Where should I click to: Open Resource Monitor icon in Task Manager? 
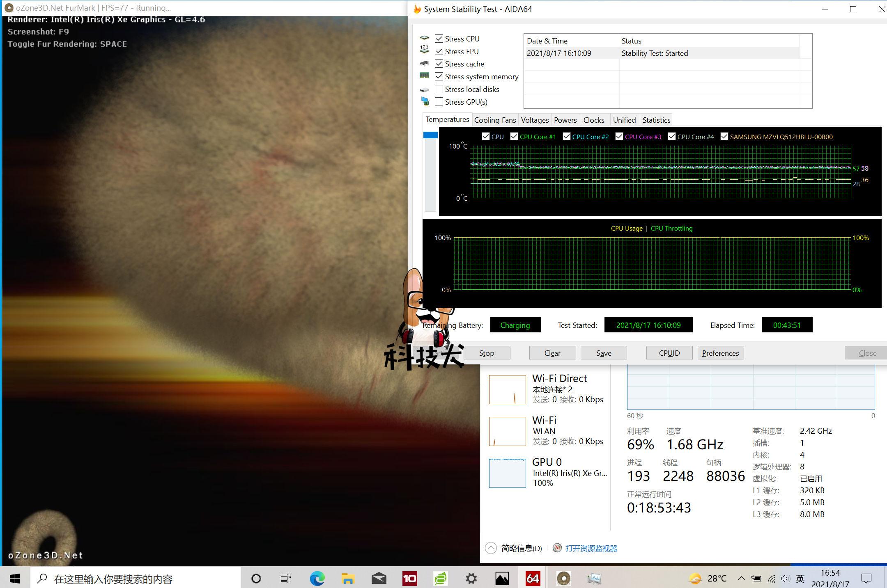557,548
